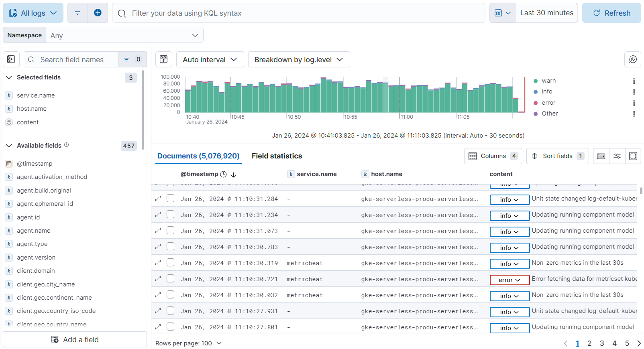This screenshot has height=349, width=644.
Task: Open the chart lens suggestions icon
Action: coord(632,59)
